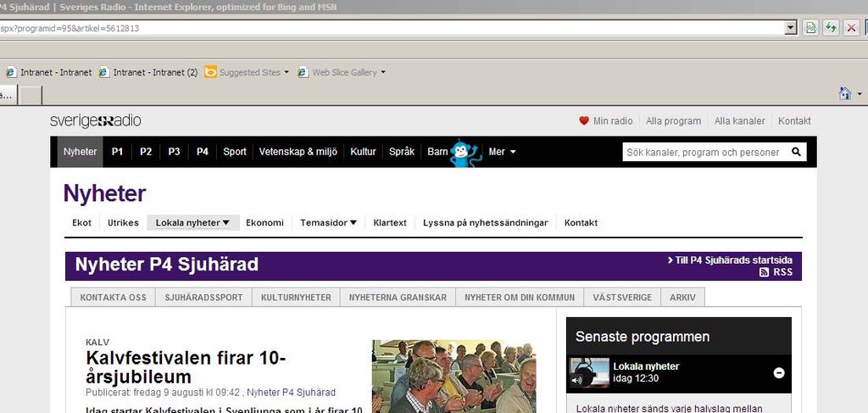The width and height of the screenshot is (868, 413).
Task: Click the Kalvfestivalen audience photo
Action: pos(454,377)
